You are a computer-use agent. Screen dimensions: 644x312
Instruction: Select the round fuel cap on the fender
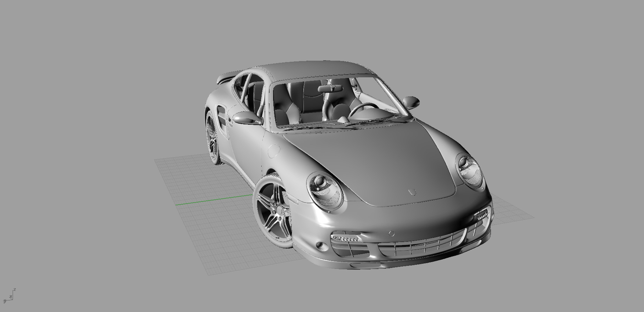275,151
